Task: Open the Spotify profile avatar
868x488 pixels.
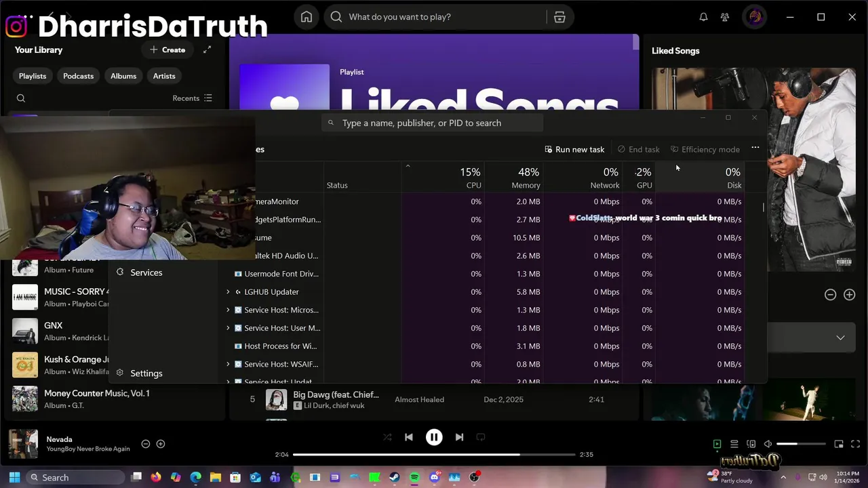Action: (x=755, y=17)
